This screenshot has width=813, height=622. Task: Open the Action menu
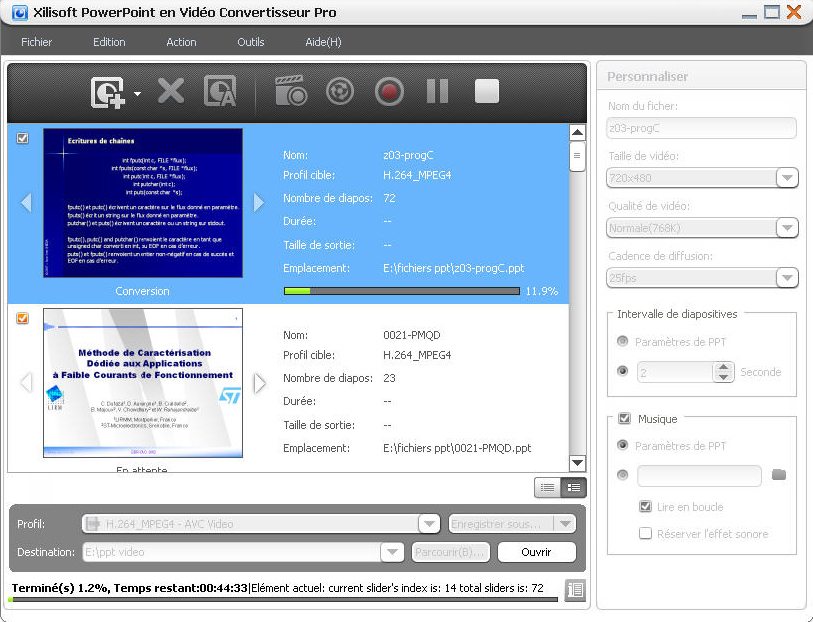point(181,42)
